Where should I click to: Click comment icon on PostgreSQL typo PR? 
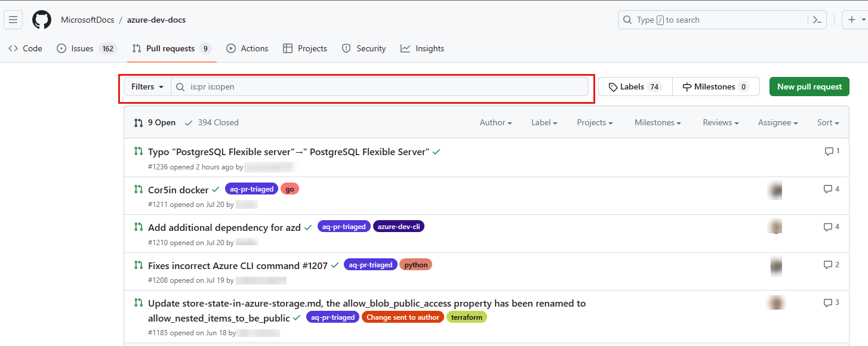coord(829,152)
